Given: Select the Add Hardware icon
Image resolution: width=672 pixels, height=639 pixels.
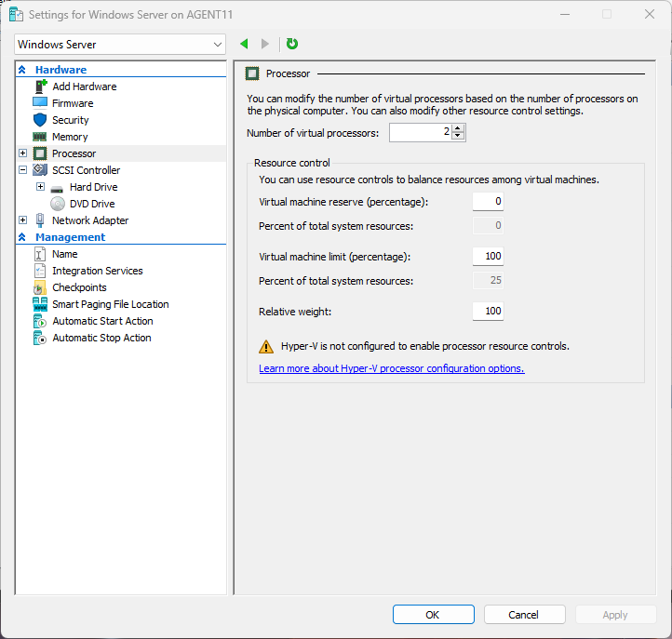Looking at the screenshot, I should pyautogui.click(x=40, y=87).
